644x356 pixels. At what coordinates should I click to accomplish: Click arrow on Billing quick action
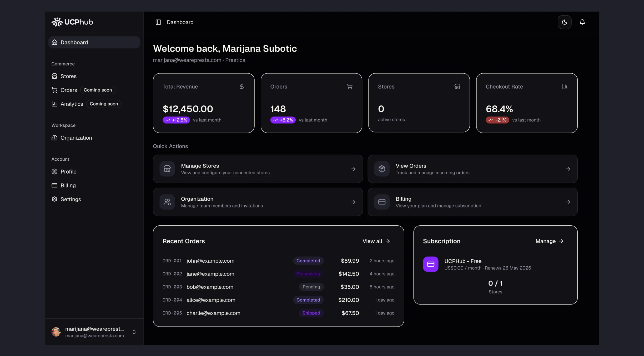[568, 202]
